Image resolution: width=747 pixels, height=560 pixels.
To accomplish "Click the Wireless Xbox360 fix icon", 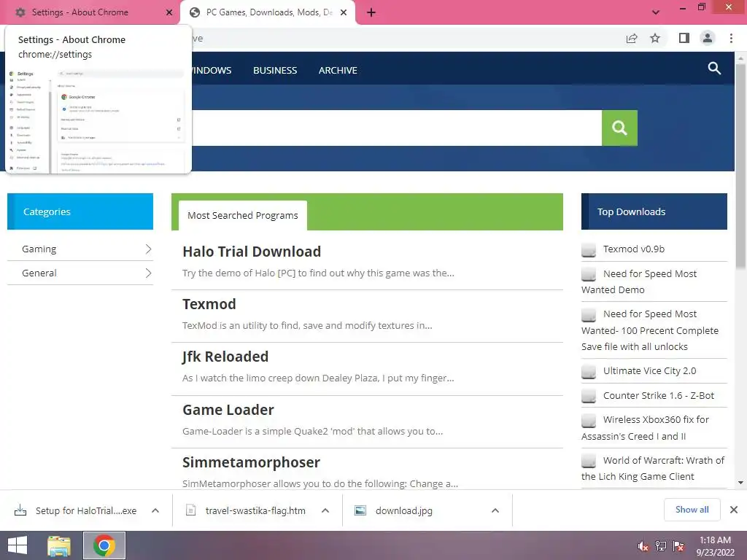I will [x=589, y=421].
